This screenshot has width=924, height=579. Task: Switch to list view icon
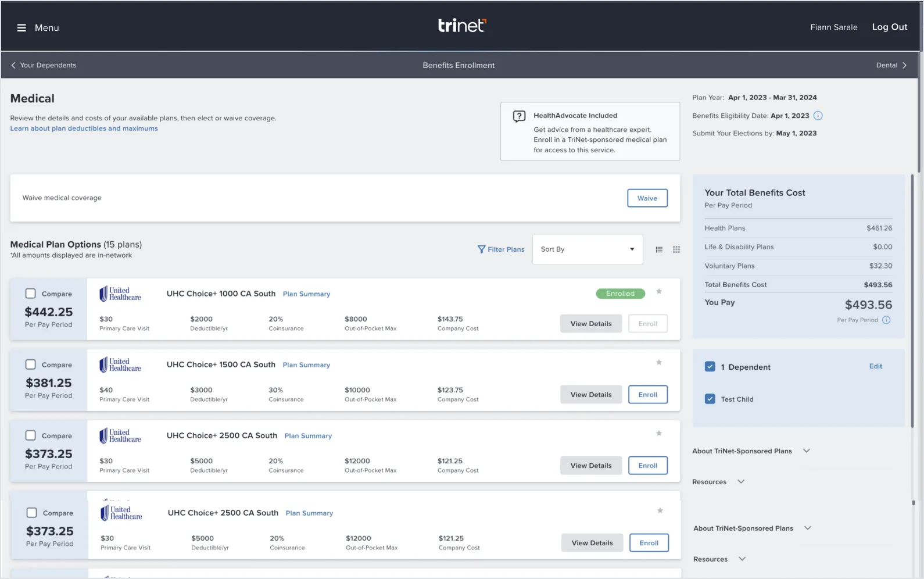(x=659, y=249)
